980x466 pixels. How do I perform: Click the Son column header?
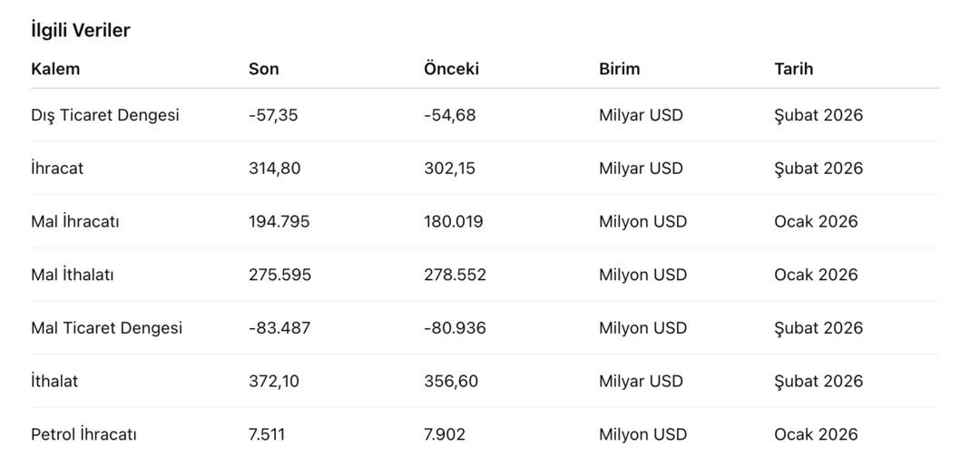[263, 69]
